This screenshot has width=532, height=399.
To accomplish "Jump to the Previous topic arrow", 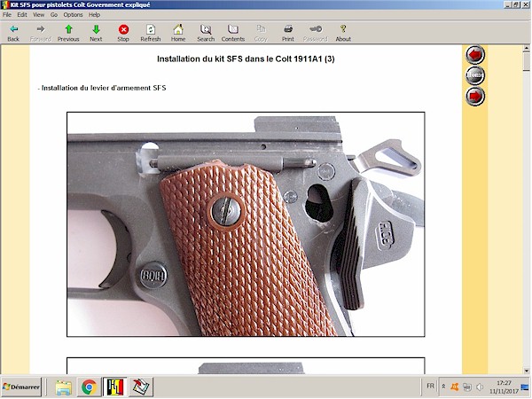I will (x=68, y=33).
